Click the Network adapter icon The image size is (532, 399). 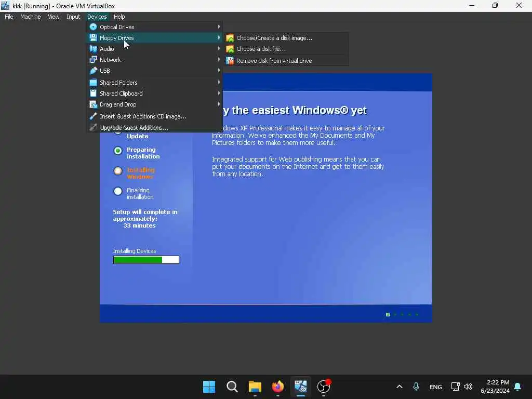point(93,60)
